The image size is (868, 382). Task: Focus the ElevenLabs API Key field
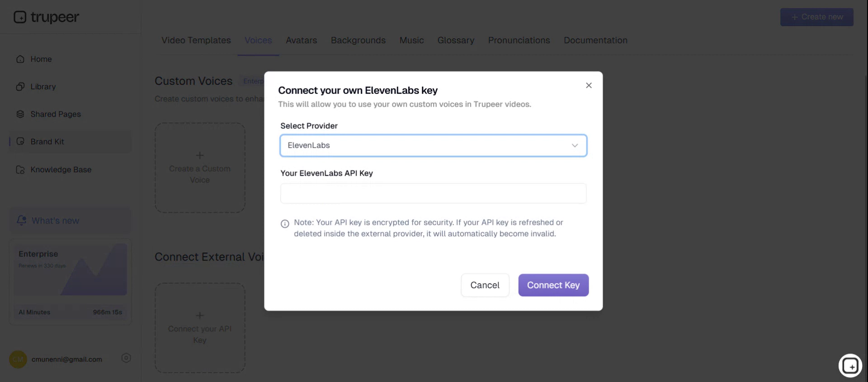click(433, 193)
